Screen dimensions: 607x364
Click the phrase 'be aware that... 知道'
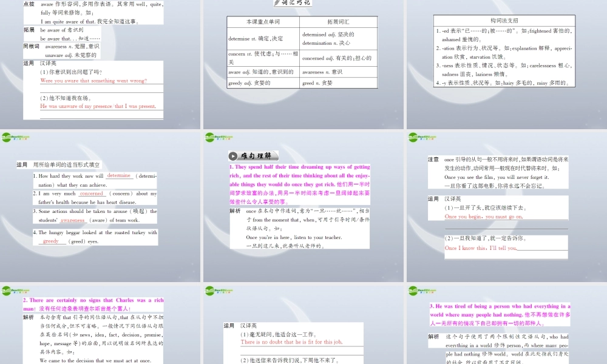70,39
